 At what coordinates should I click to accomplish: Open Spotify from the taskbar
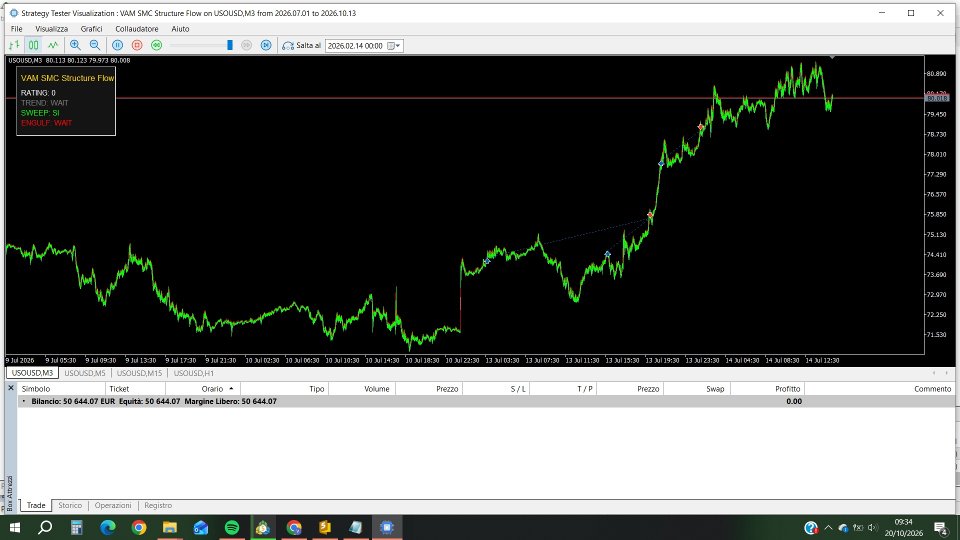232,527
